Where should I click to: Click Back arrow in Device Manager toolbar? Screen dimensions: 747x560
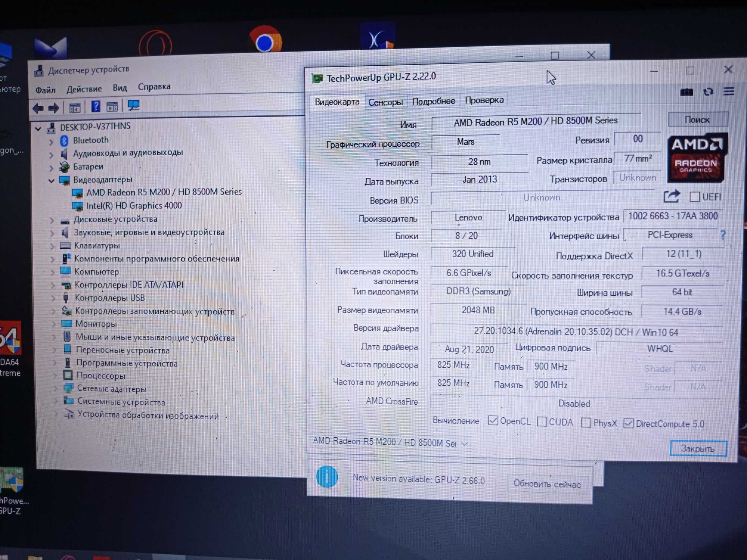pyautogui.click(x=38, y=108)
